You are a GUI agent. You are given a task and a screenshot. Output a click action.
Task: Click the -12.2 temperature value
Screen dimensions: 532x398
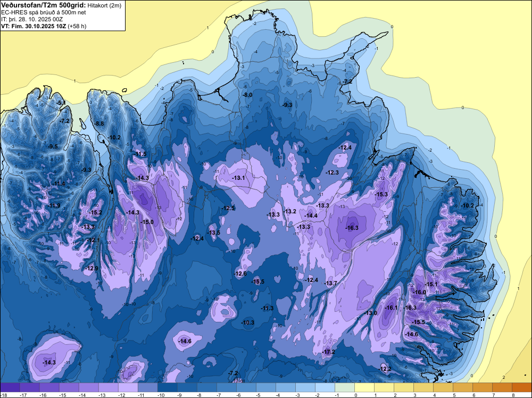click(385, 369)
